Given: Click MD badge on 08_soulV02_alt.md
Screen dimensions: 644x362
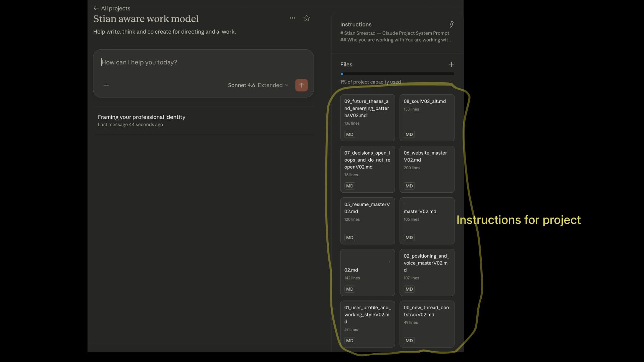Looking at the screenshot, I should point(409,134).
